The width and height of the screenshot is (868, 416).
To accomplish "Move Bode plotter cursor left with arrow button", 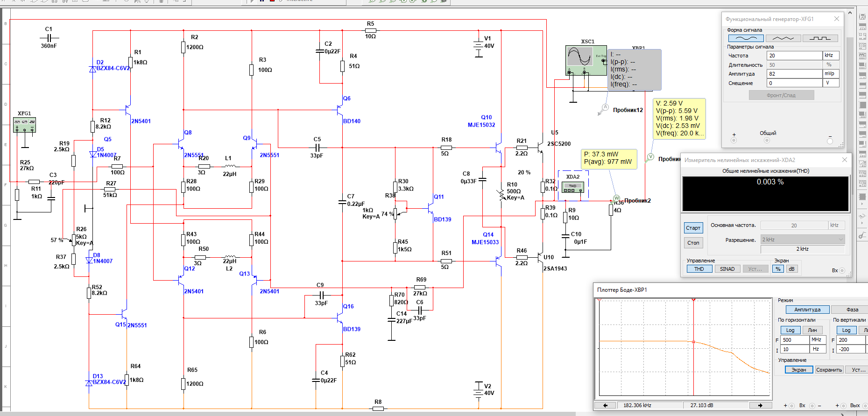I will point(606,405).
